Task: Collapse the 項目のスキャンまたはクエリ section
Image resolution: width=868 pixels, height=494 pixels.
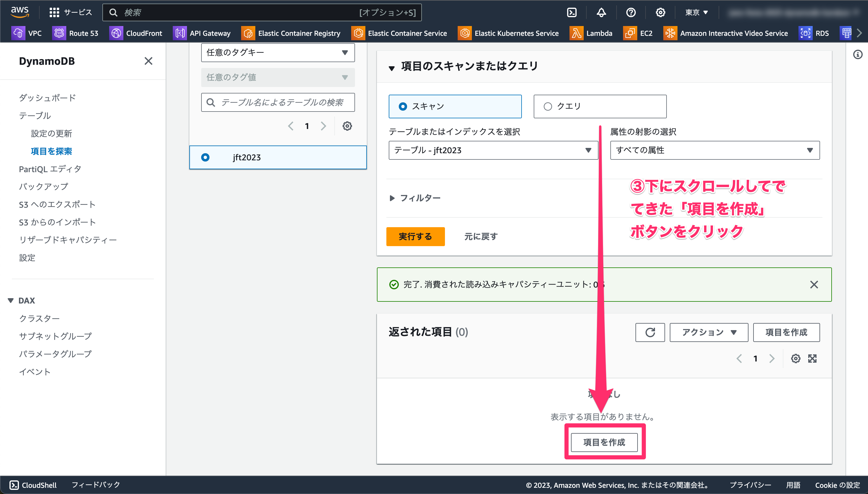Action: click(392, 68)
